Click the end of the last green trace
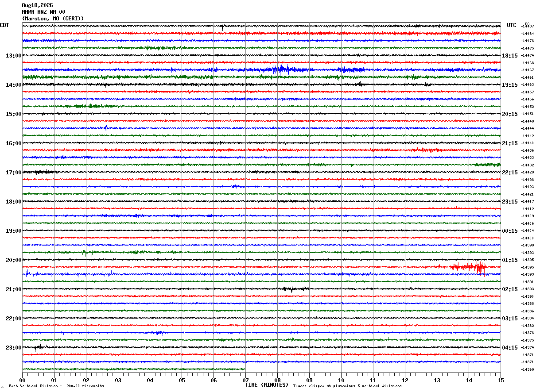 pos(245,369)
